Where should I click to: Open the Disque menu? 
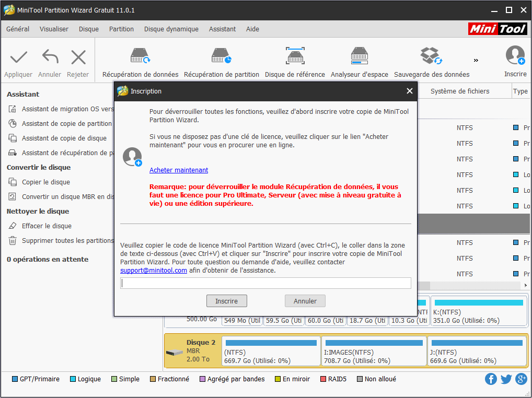click(88, 29)
